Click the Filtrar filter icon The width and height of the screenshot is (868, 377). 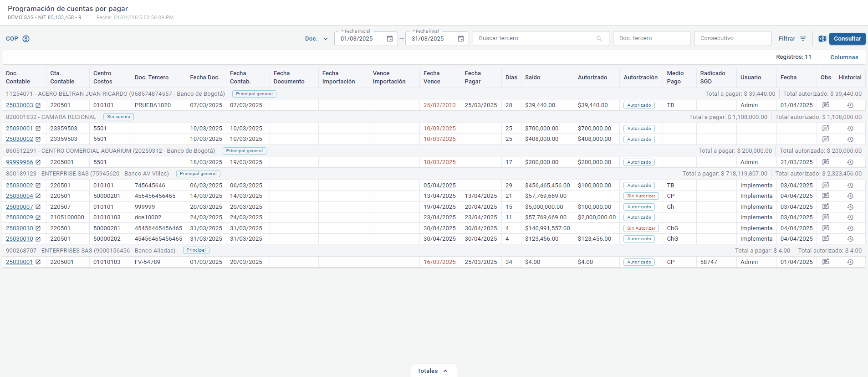[x=803, y=39]
